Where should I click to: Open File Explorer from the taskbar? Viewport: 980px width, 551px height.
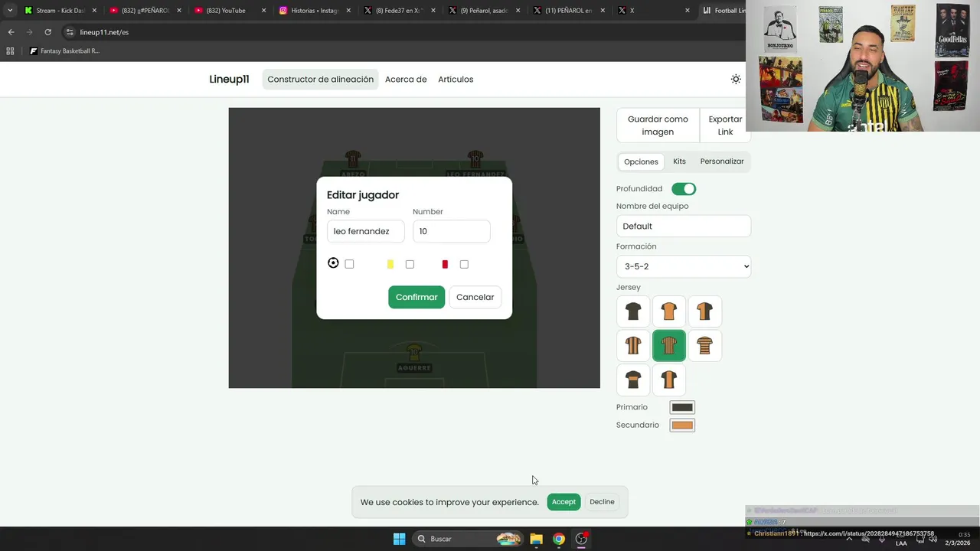coord(536,539)
